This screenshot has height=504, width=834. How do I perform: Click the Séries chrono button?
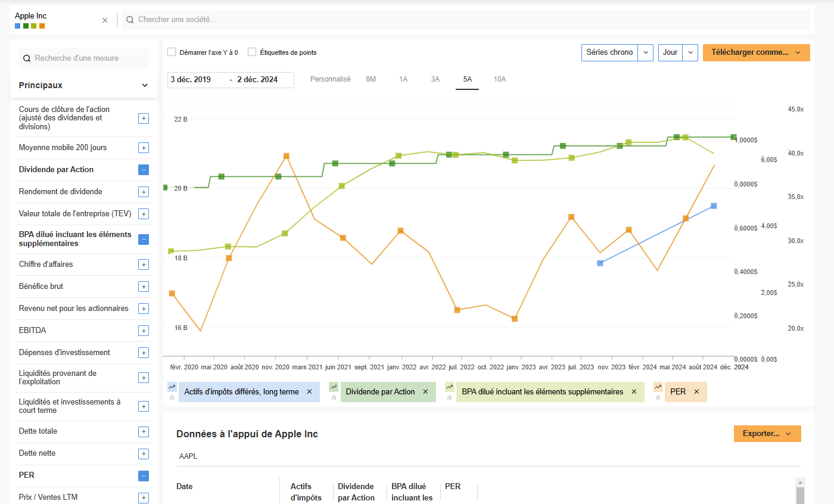pyautogui.click(x=609, y=52)
